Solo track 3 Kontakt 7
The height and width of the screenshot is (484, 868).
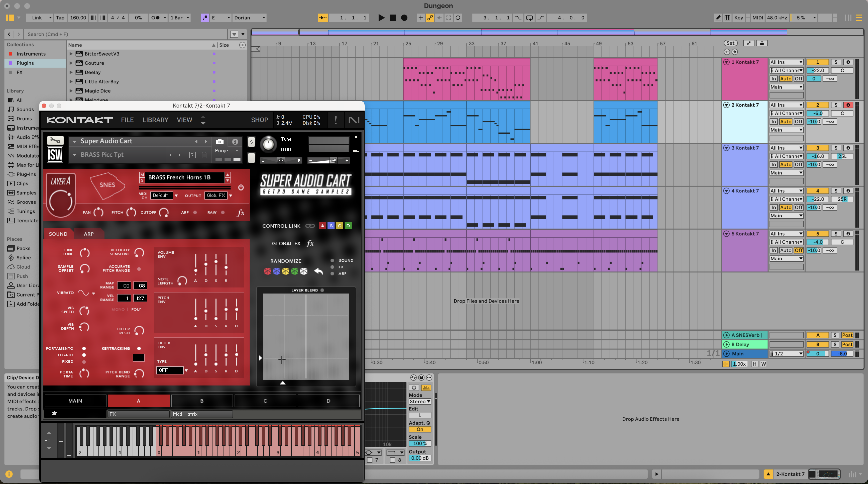(836, 148)
